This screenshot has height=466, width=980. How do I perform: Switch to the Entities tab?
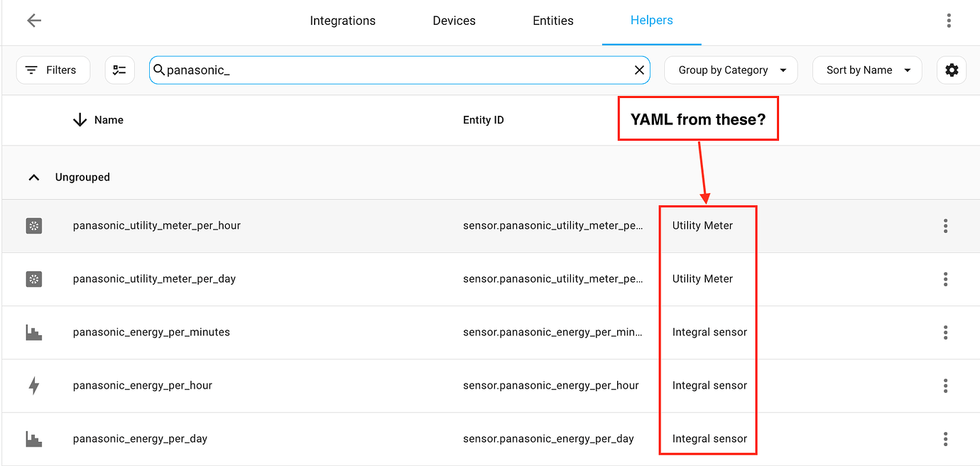pos(553,21)
